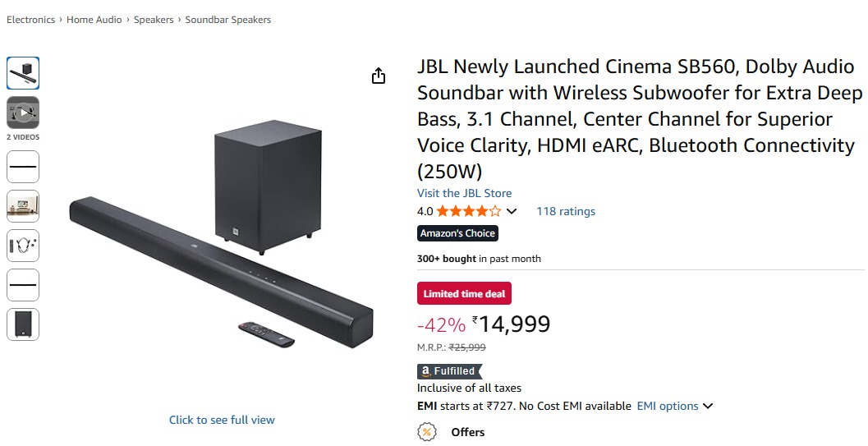Select the subwoofer front view thumbnail
This screenshot has height=446, width=868.
tap(23, 324)
